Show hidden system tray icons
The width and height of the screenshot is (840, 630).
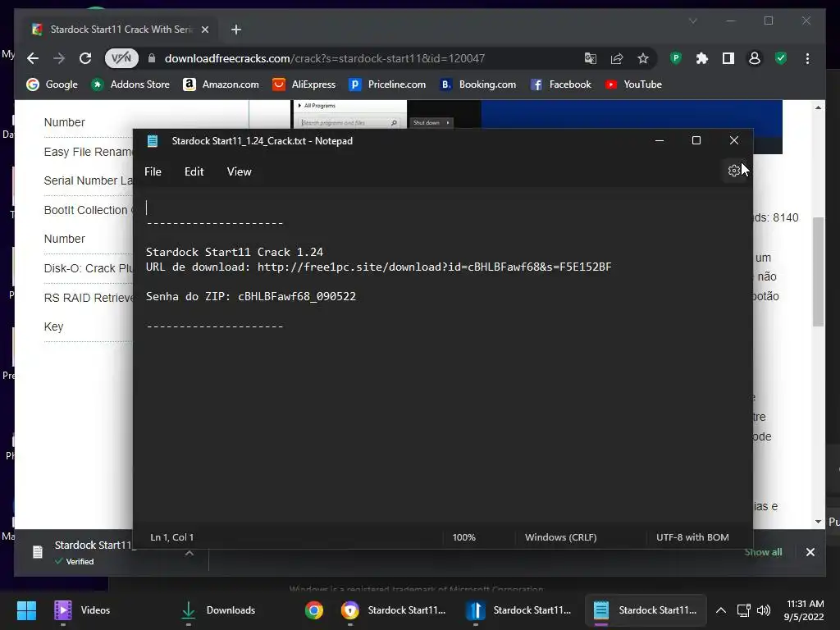coord(721,610)
